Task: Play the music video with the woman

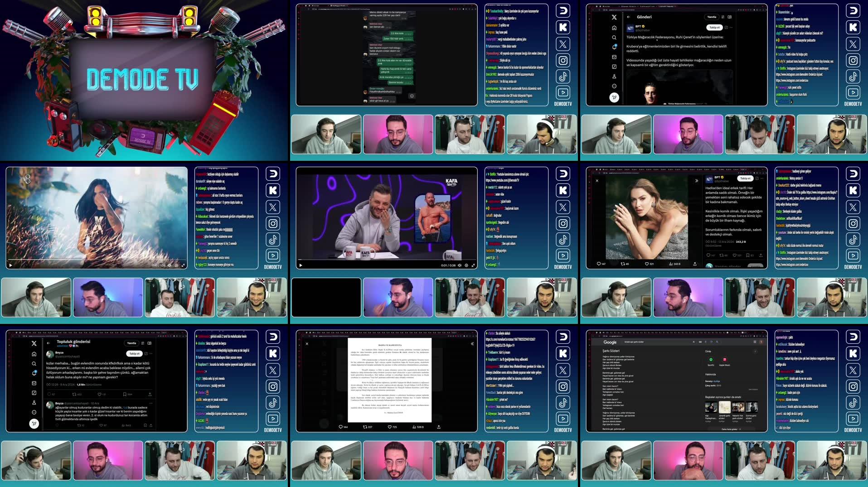Action: tap(10, 265)
